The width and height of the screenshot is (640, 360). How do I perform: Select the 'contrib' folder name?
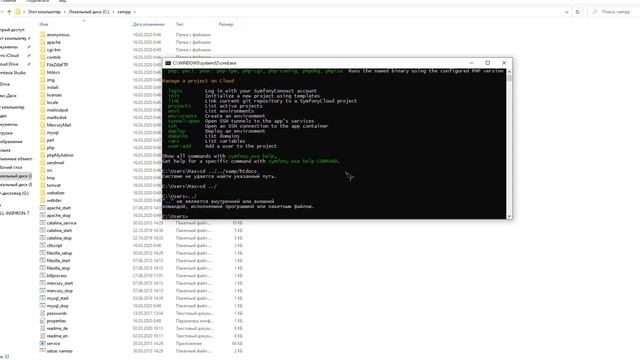click(x=53, y=58)
